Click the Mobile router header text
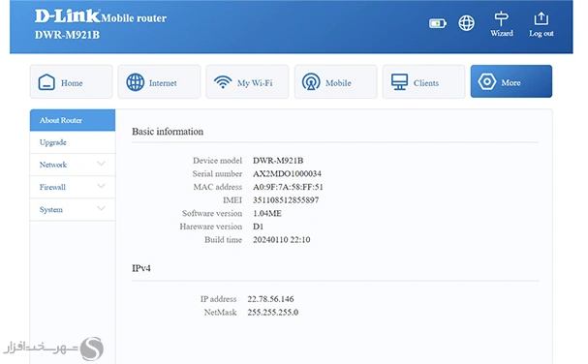Viewport: 588px width, 364px height. 134,18
